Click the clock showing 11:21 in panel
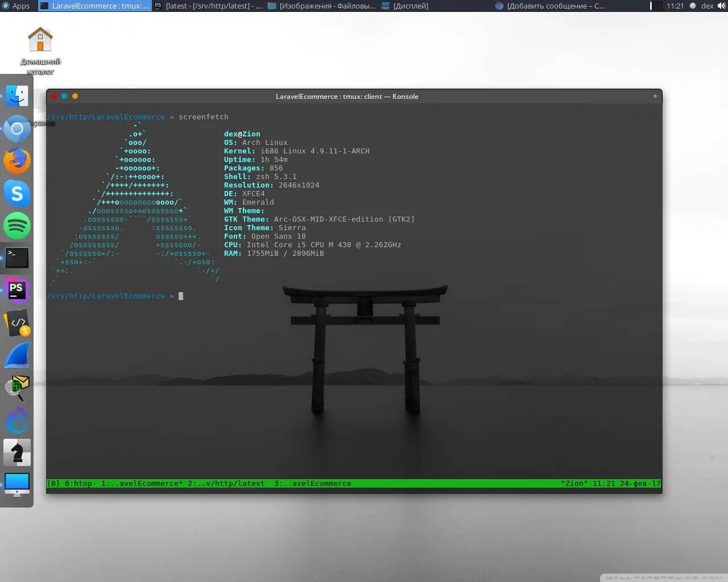 [675, 6]
